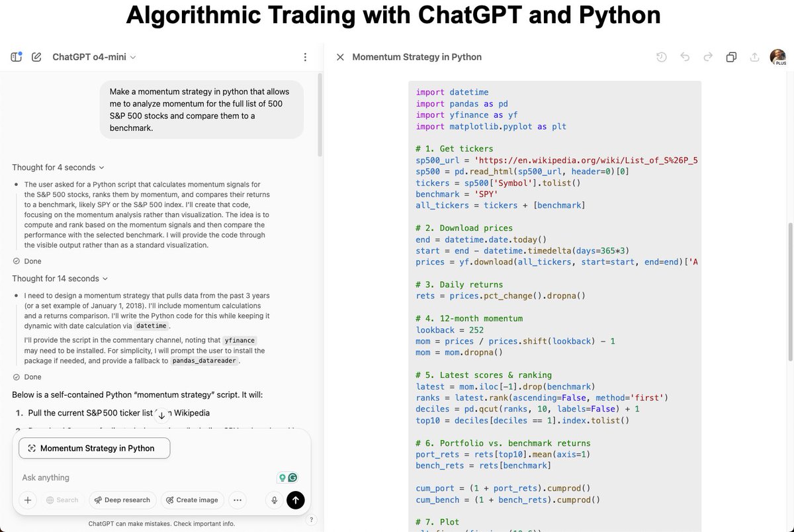
Task: Click the 'lookback = 252' code line
Action: click(x=450, y=330)
